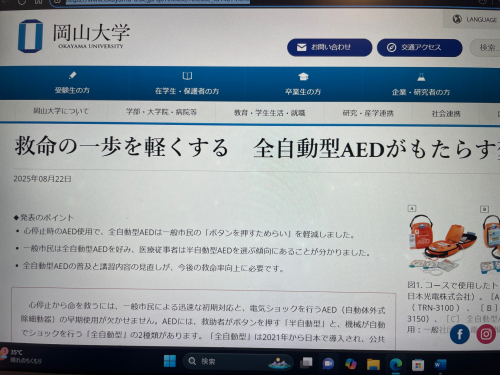Open the 研究・産学連携 menu
Screen dimensions: 500x375
click(x=368, y=114)
